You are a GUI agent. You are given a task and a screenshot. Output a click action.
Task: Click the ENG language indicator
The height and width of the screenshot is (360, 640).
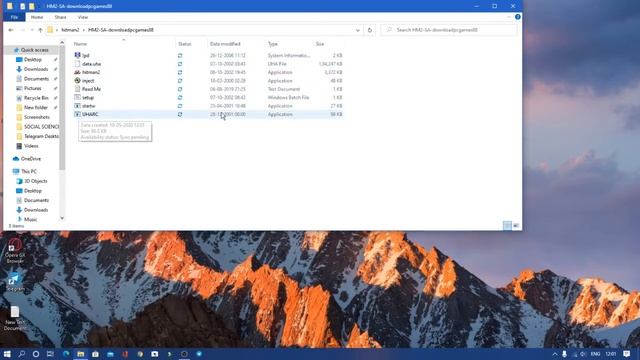(595, 354)
